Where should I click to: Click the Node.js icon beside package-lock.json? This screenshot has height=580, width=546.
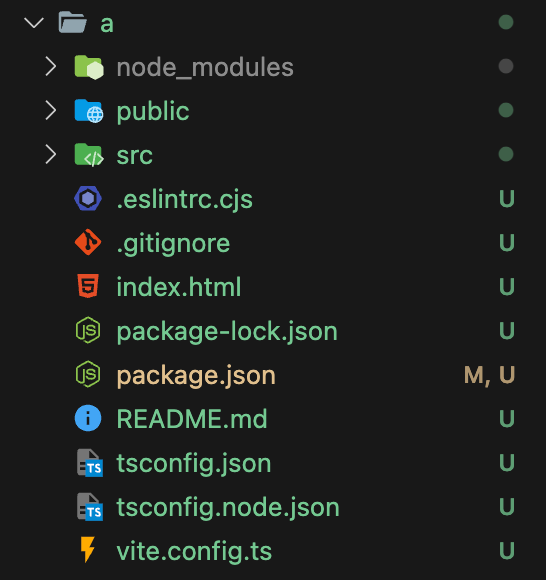pyautogui.click(x=88, y=330)
